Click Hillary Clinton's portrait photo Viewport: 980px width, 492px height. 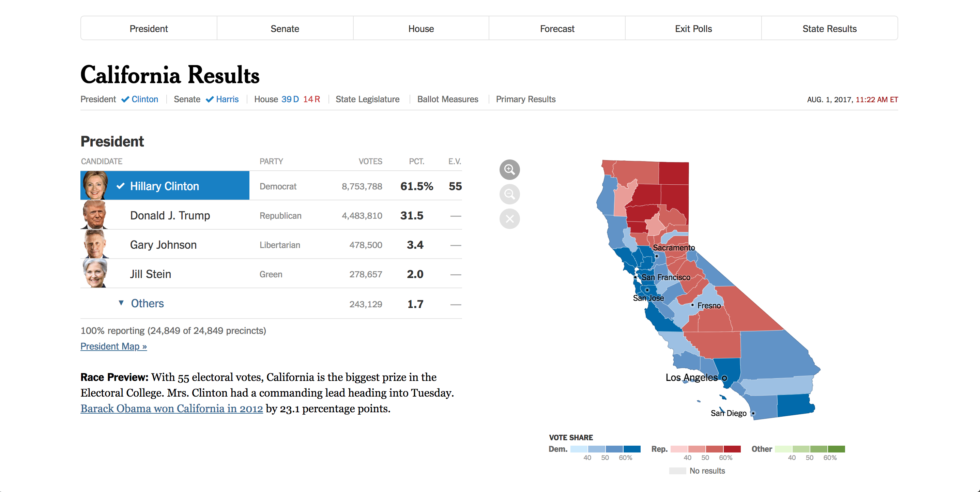click(94, 185)
